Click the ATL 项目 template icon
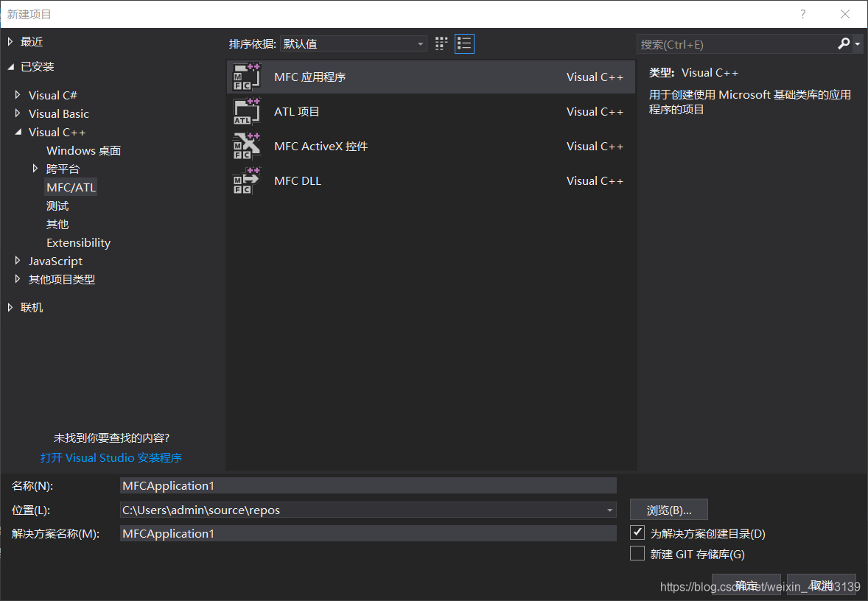Image resolution: width=868 pixels, height=601 pixels. coord(246,111)
